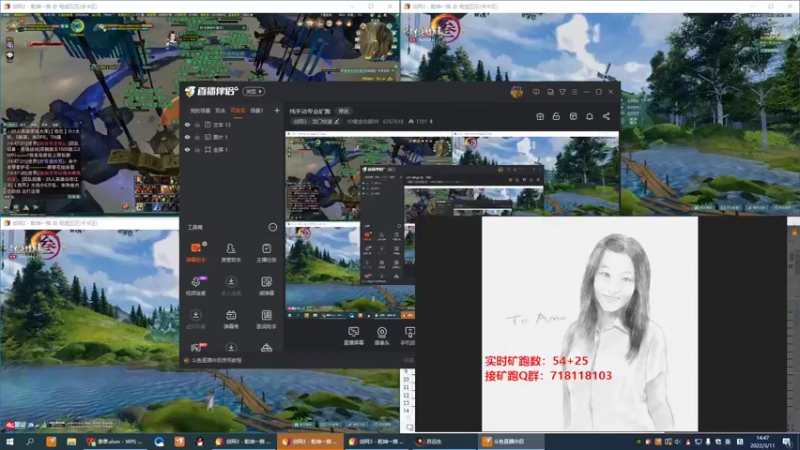Open the QQ penguin taskbar icon
The width and height of the screenshot is (800, 450).
200,442
